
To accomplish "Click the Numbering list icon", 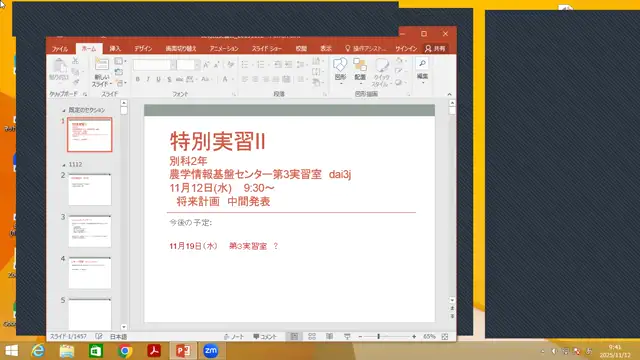I will (x=261, y=64).
